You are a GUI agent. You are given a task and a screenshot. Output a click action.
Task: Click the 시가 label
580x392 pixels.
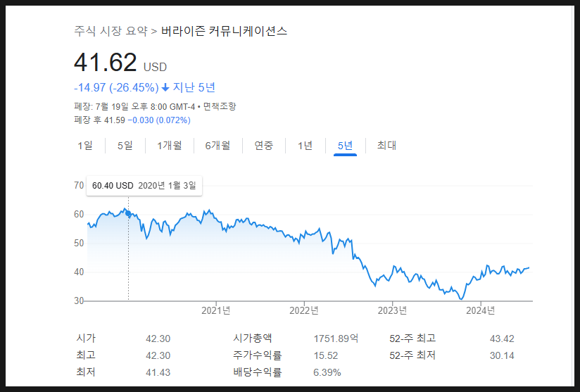pos(86,338)
